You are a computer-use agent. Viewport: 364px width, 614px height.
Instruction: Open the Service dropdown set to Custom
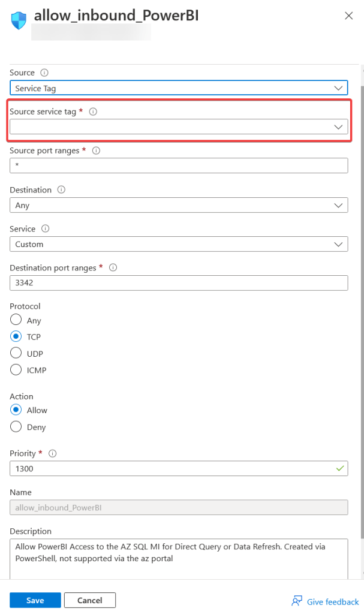[179, 244]
